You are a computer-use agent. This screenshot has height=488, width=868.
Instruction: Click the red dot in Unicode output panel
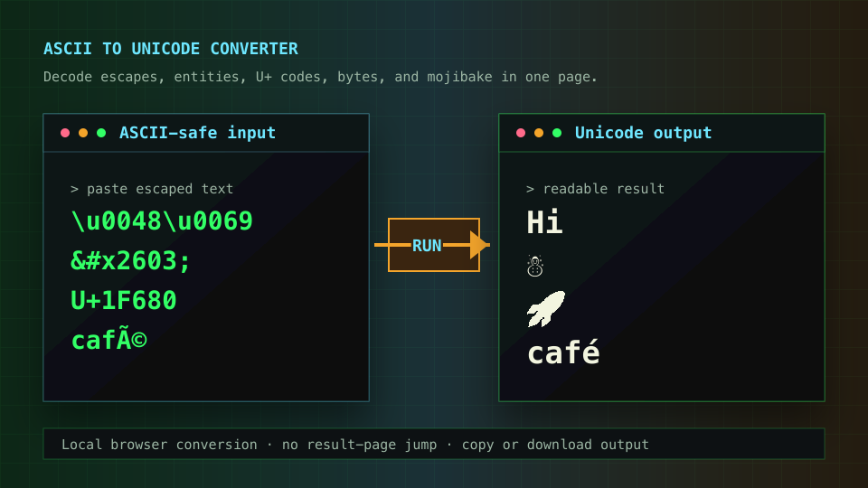point(521,133)
